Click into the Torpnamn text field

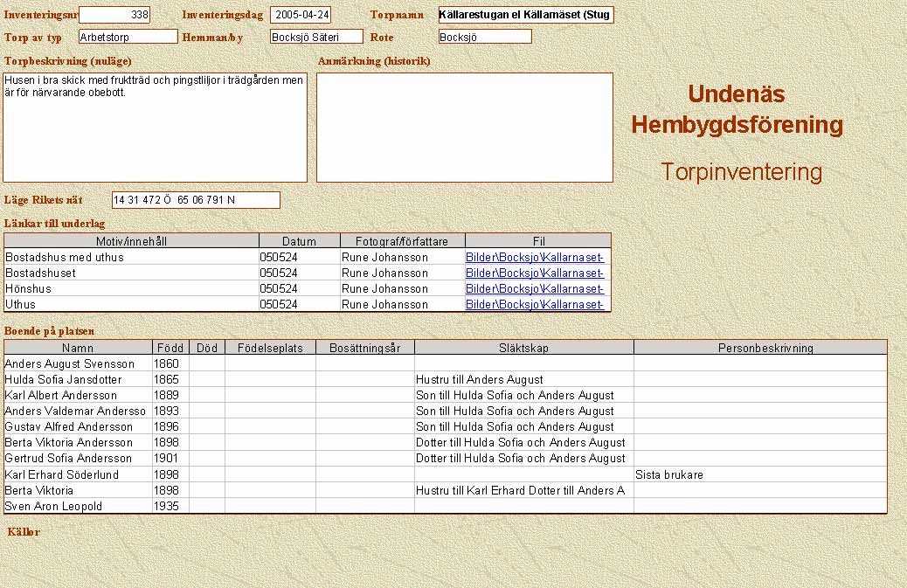pyautogui.click(x=525, y=15)
